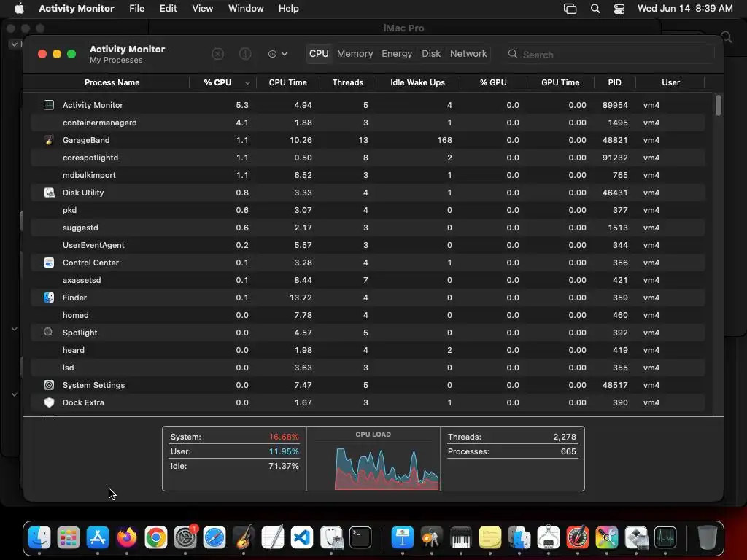Sort by the Idle Wake Ups column header
The width and height of the screenshot is (747, 560).
pyautogui.click(x=417, y=82)
